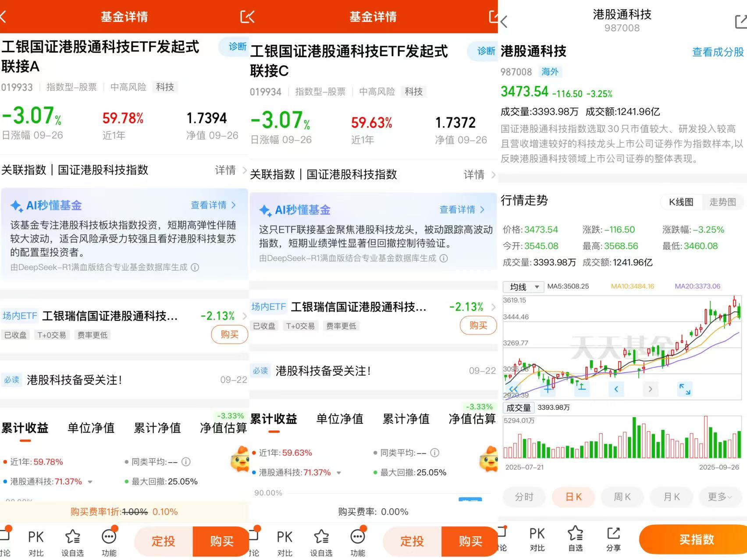This screenshot has height=560, width=747.
Task: Switch chart to K线图 view
Action: point(681,202)
